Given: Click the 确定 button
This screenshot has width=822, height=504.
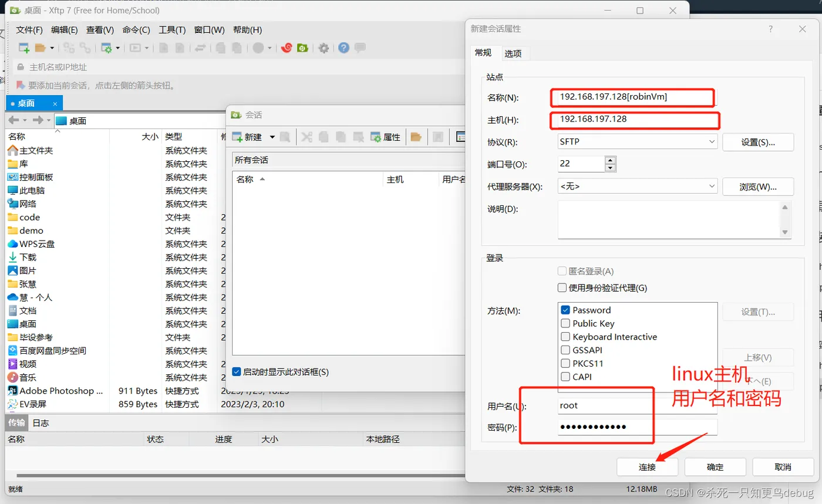Looking at the screenshot, I should 715,467.
